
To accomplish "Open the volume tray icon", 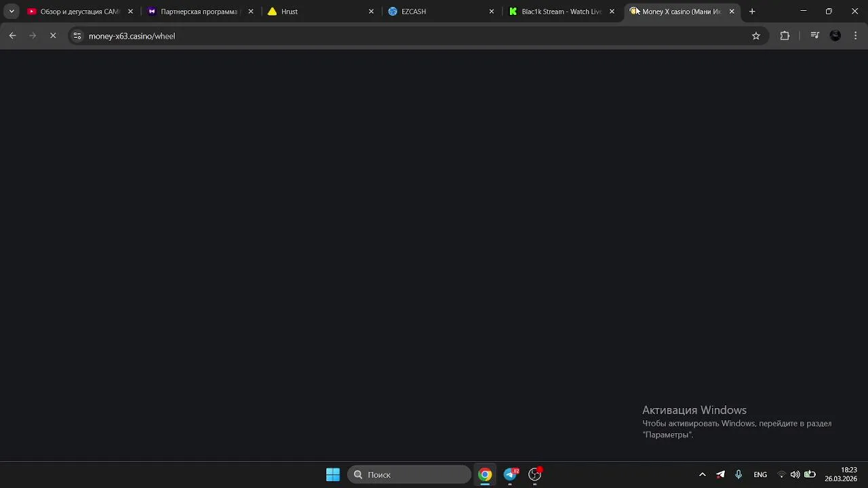I will (795, 474).
